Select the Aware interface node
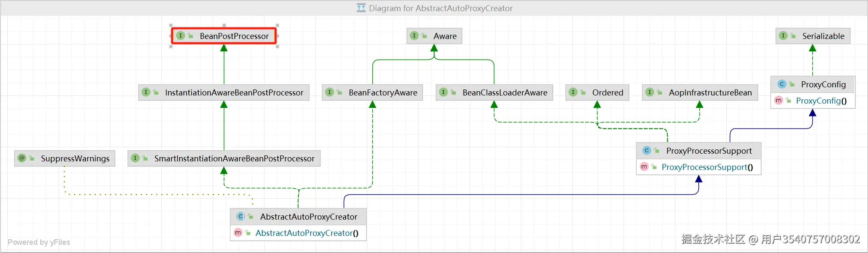The height and width of the screenshot is (253, 868). pyautogui.click(x=434, y=36)
